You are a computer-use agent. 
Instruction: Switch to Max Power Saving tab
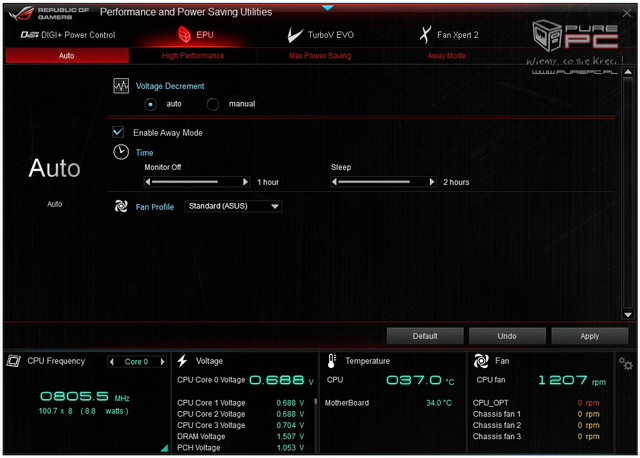pyautogui.click(x=320, y=56)
